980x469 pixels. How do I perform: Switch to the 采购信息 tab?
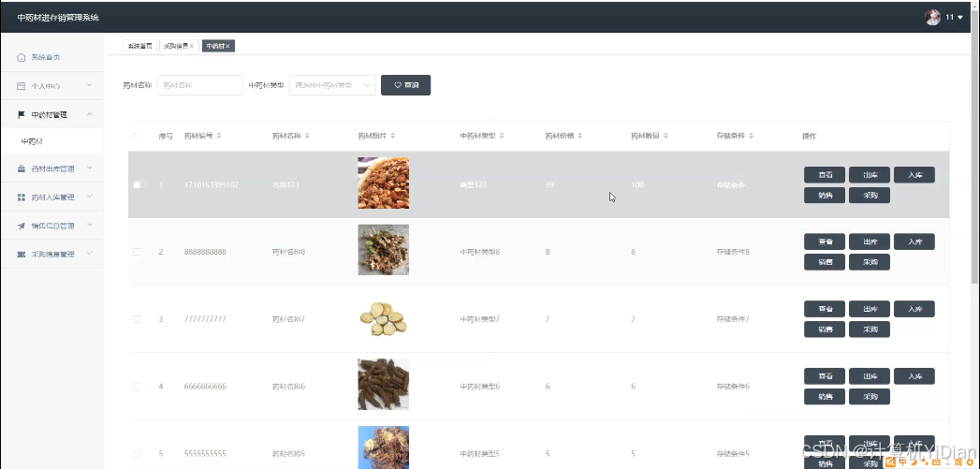(178, 46)
